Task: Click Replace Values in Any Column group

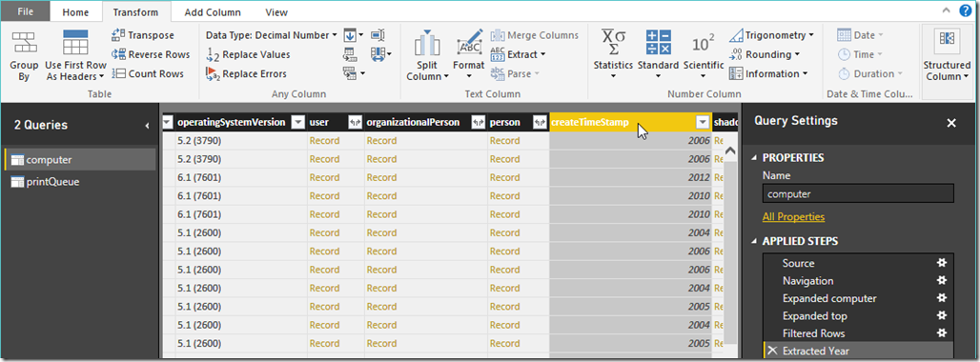Action: tap(248, 54)
